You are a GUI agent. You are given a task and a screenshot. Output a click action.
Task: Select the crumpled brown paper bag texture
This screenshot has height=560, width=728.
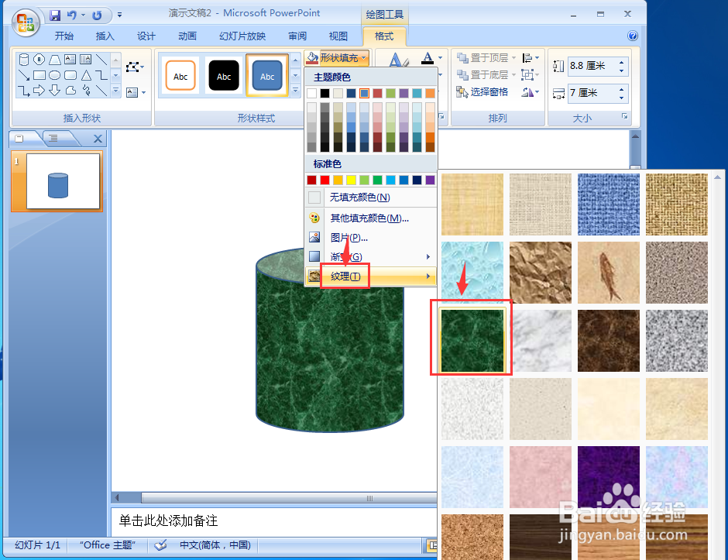click(541, 273)
